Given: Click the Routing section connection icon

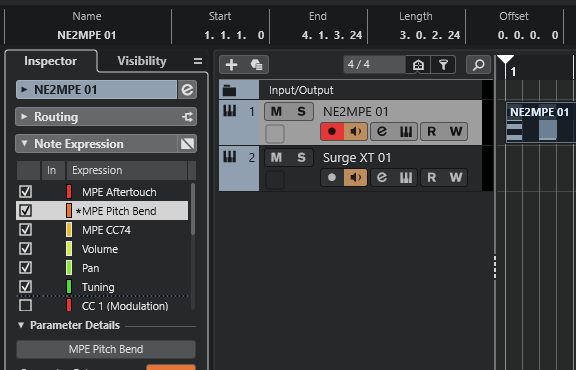Looking at the screenshot, I should (x=187, y=117).
